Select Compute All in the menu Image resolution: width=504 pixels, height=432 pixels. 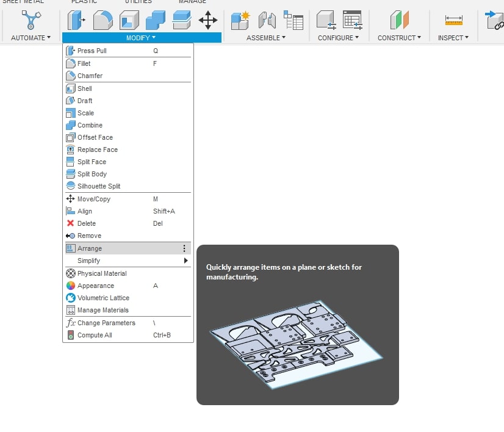(x=128, y=335)
